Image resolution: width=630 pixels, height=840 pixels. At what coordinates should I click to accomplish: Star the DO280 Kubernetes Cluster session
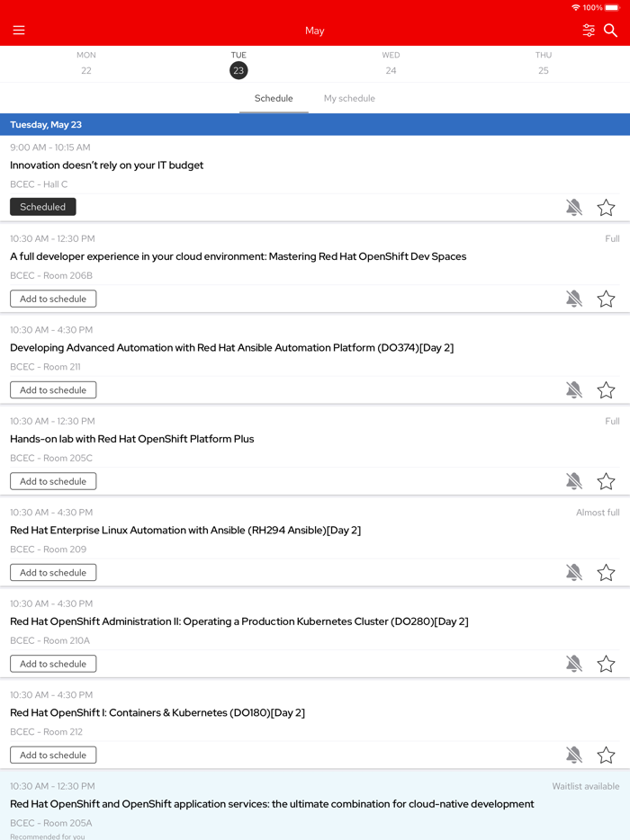[606, 663]
